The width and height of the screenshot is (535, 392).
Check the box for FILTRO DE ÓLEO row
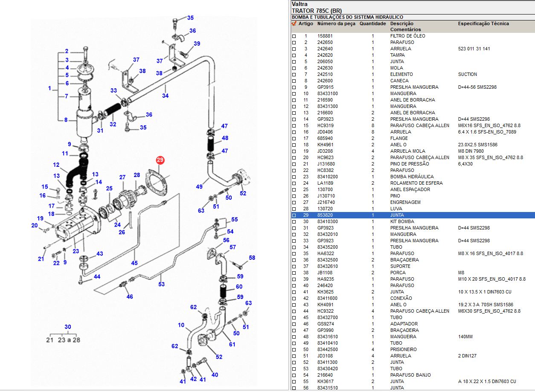294,36
